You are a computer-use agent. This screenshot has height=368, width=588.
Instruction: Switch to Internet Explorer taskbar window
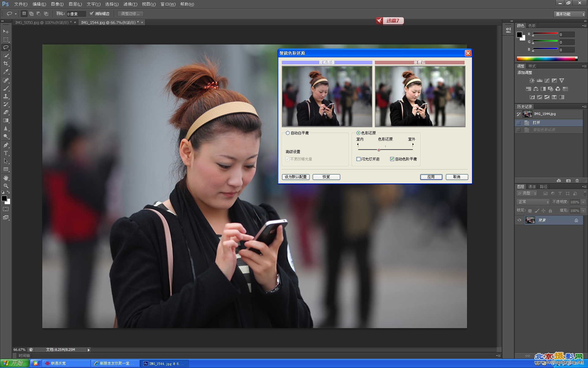(x=115, y=363)
